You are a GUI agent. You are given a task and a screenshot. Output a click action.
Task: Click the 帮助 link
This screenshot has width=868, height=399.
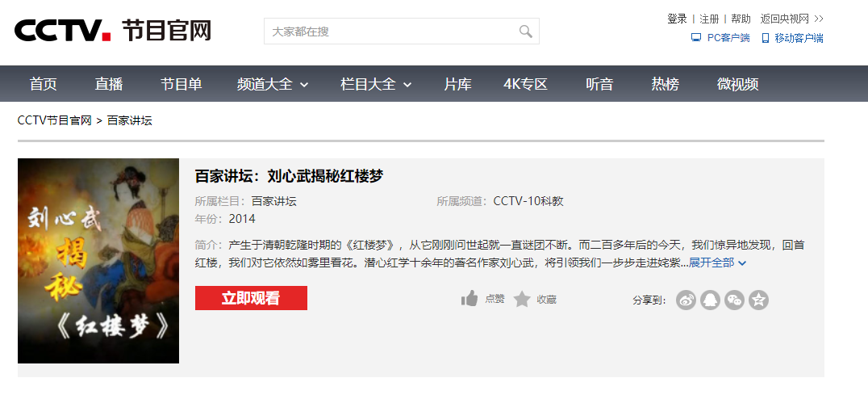point(741,19)
